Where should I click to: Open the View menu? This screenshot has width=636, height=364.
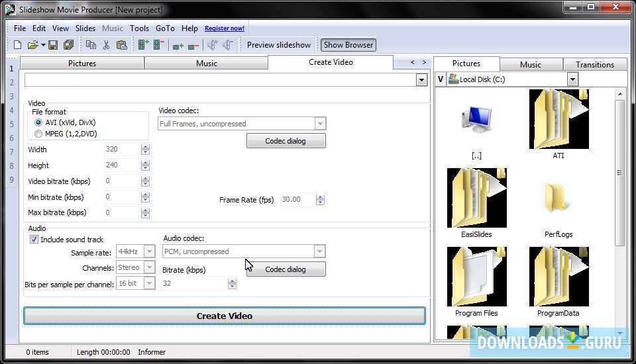pos(60,28)
